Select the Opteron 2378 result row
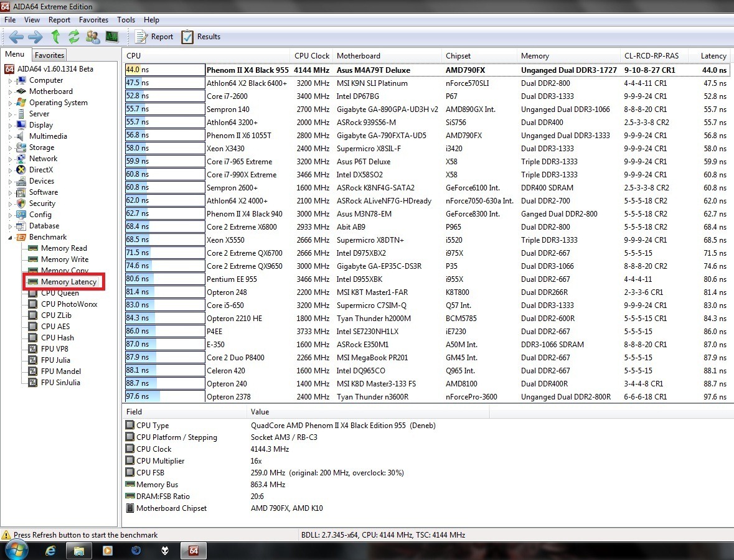Screen dimensions: 734x560 coord(426,397)
